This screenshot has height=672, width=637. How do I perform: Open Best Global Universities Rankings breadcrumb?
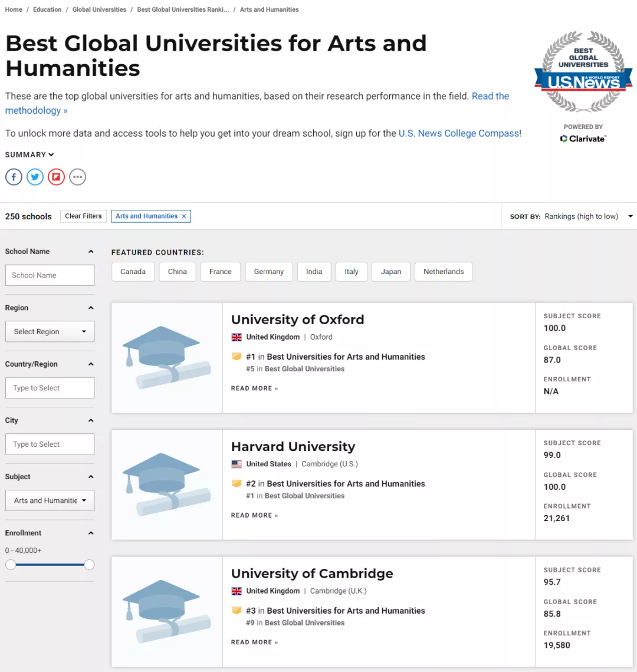pos(183,9)
